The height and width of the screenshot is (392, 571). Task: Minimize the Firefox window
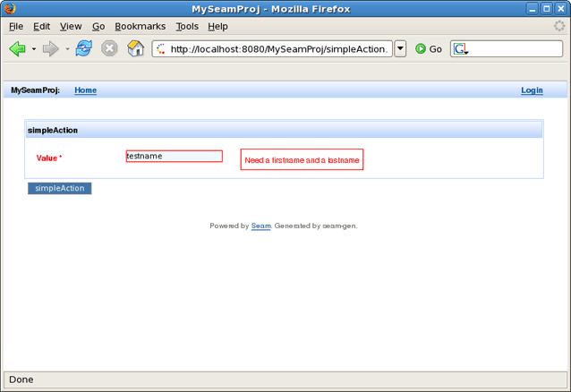click(533, 8)
